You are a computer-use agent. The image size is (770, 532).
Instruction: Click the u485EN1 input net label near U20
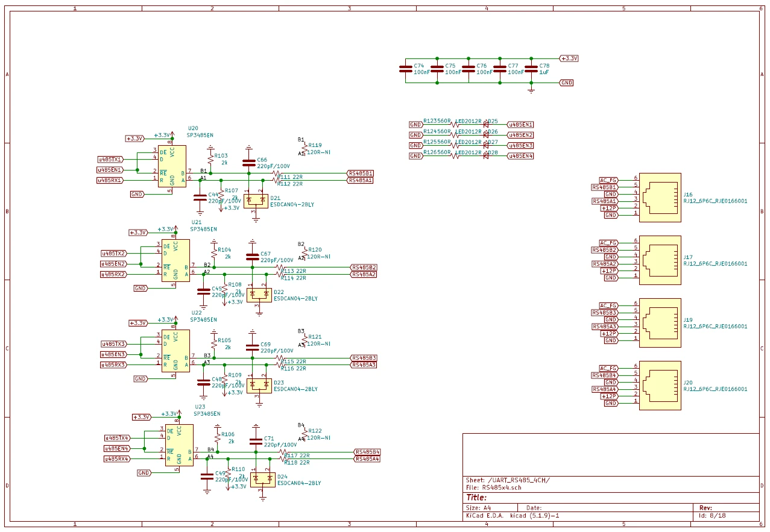(x=110, y=170)
